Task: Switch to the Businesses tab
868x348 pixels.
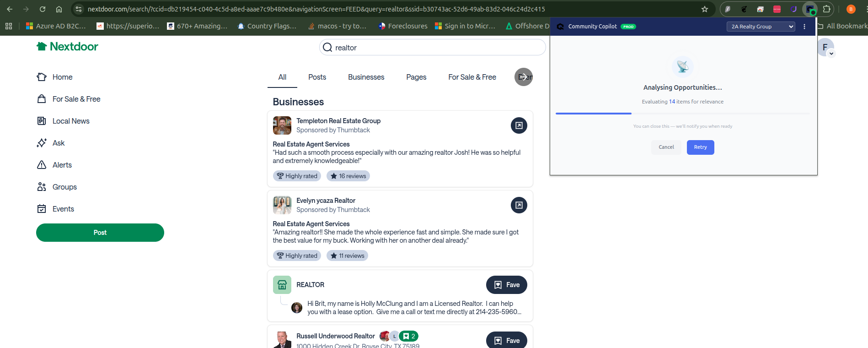Action: (366, 77)
